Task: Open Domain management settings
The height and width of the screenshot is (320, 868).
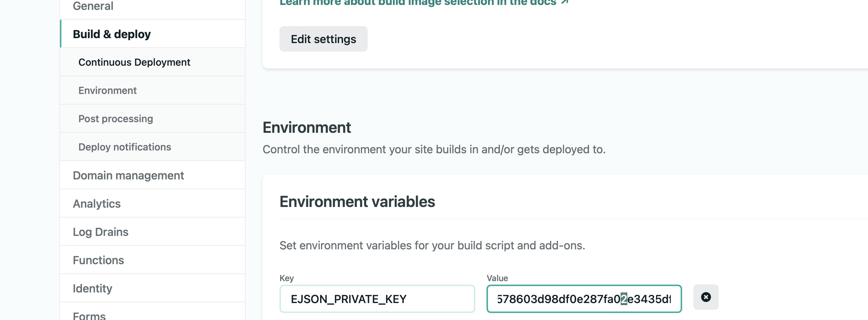Action: click(128, 176)
